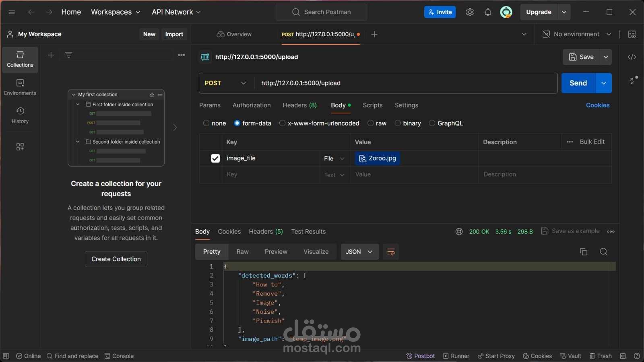Open the JSON format dropdown
This screenshot has width=644, height=362.
(359, 252)
